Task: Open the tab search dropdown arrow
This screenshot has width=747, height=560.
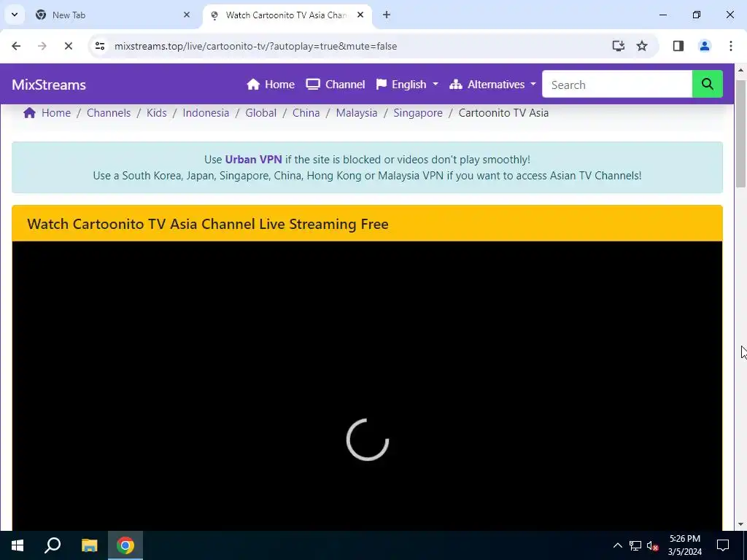Action: [x=15, y=15]
